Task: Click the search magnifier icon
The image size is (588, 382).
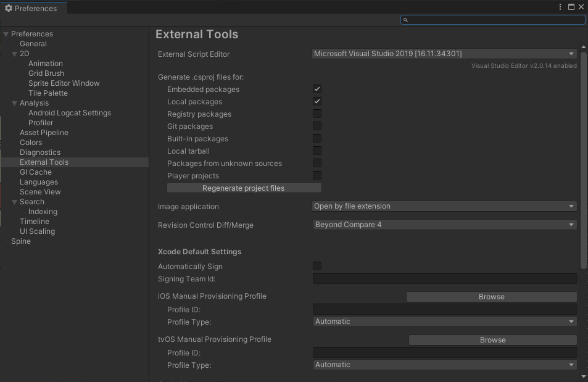Action: coord(405,20)
